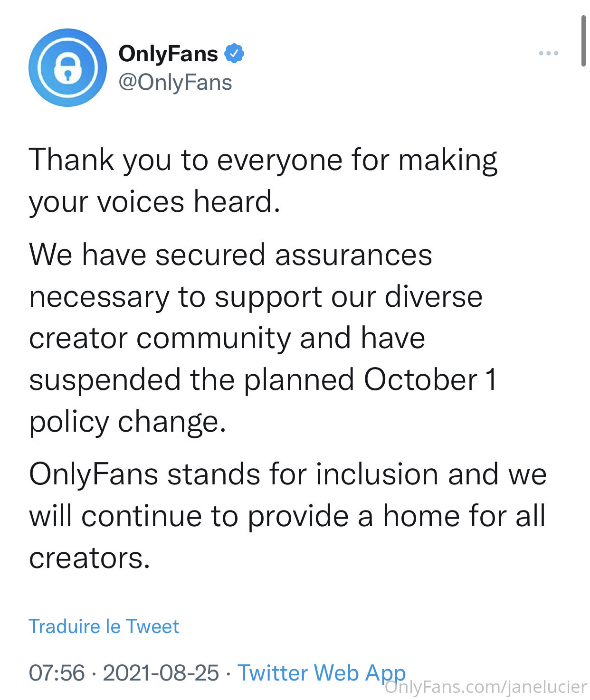590x700 pixels.
Task: Click the page scrollbar handle
Action: tap(584, 41)
